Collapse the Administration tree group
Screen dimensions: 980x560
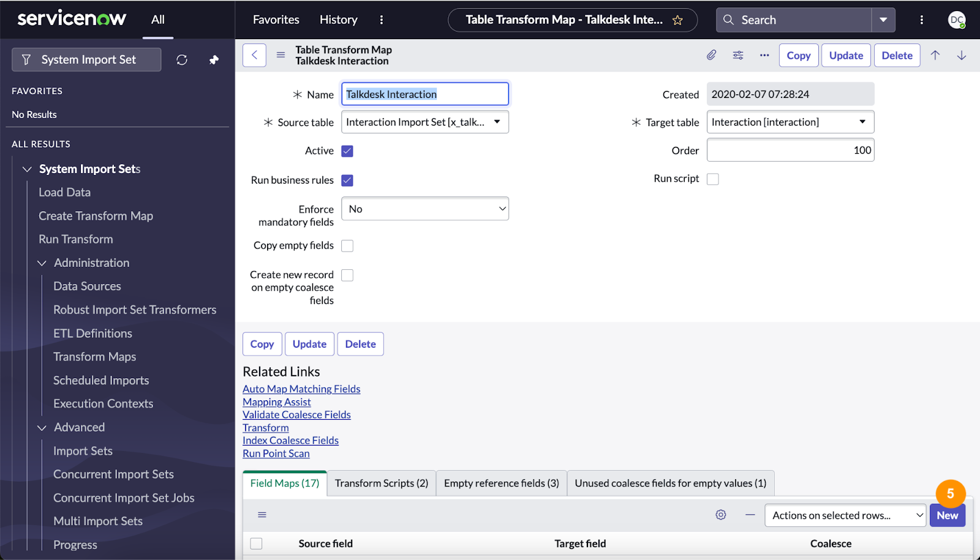[x=42, y=263]
